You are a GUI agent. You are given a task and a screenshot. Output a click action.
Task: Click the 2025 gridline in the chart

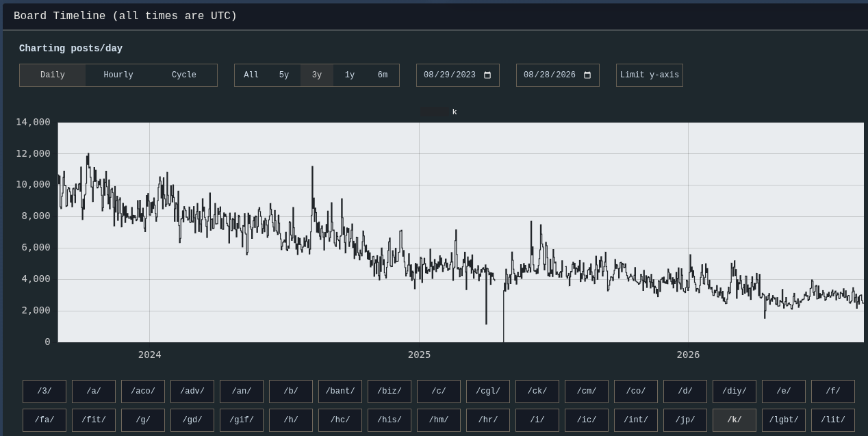419,232
